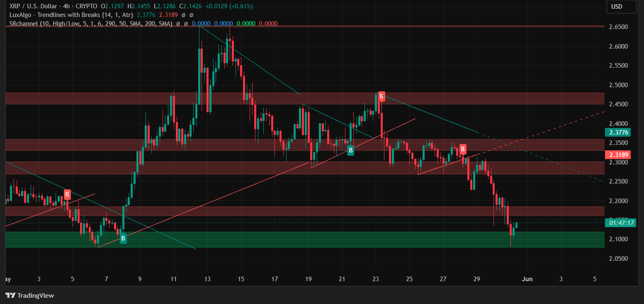Select the green B marker near May 8

[123, 238]
